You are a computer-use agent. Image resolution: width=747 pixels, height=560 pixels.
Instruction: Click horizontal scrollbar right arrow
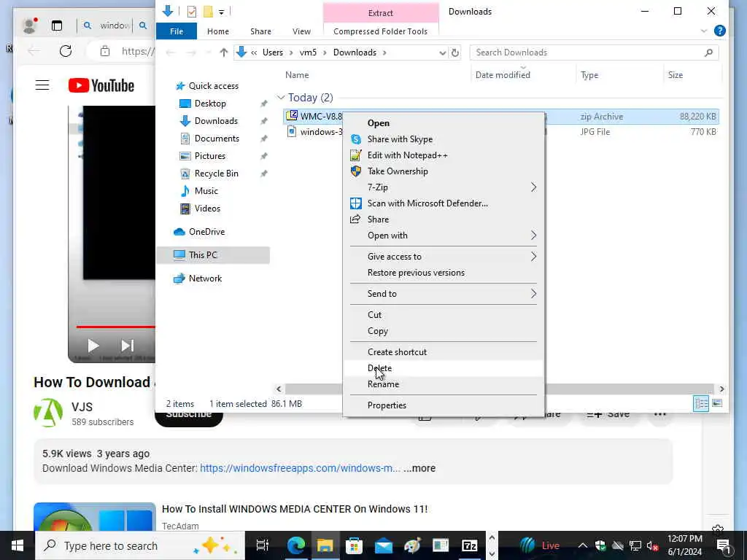tap(721, 389)
